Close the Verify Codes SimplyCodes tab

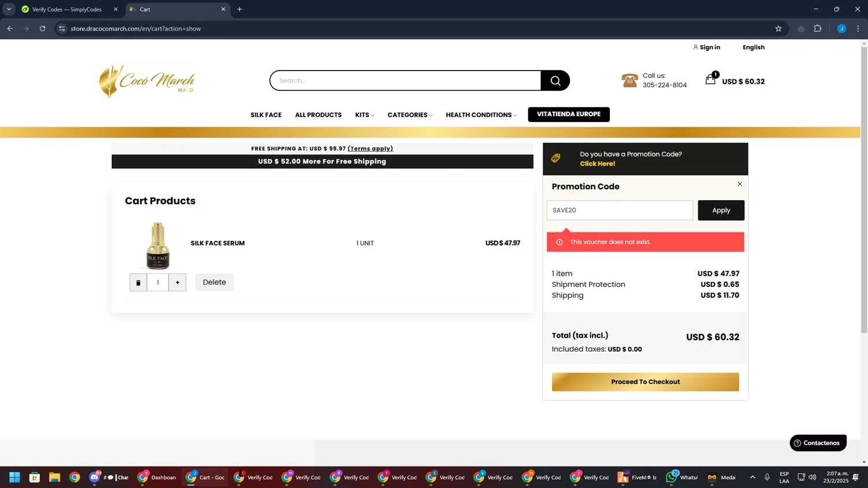click(x=115, y=9)
